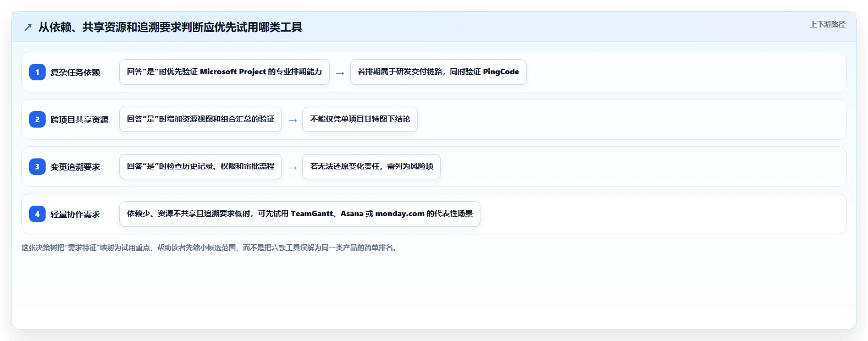This screenshot has width=868, height=341.
Task: Click step number 3 badge
Action: 37,167
